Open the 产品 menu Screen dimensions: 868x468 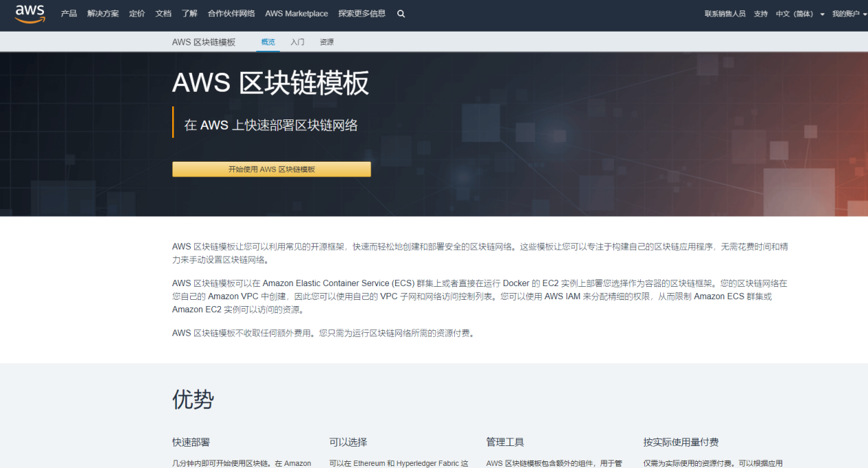pyautogui.click(x=69, y=14)
